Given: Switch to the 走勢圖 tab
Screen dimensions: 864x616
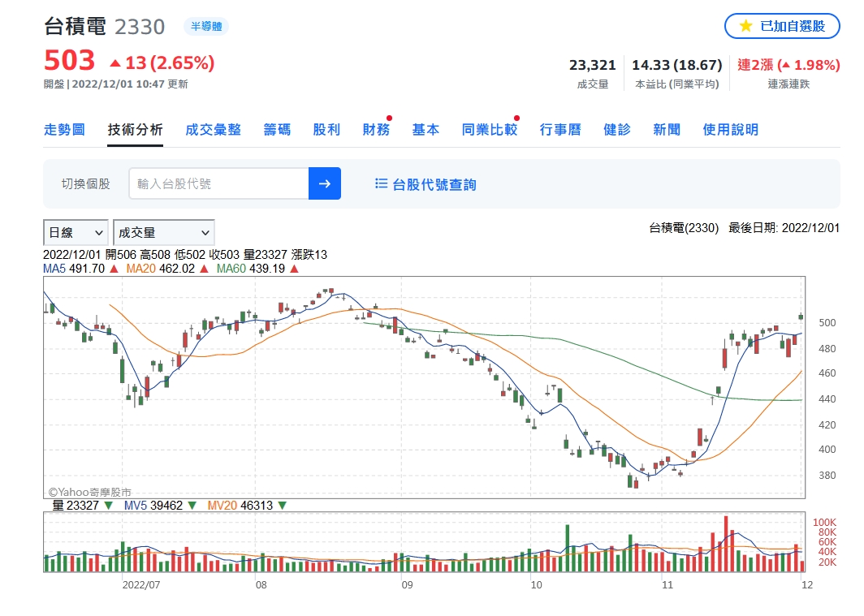Looking at the screenshot, I should coord(64,129).
